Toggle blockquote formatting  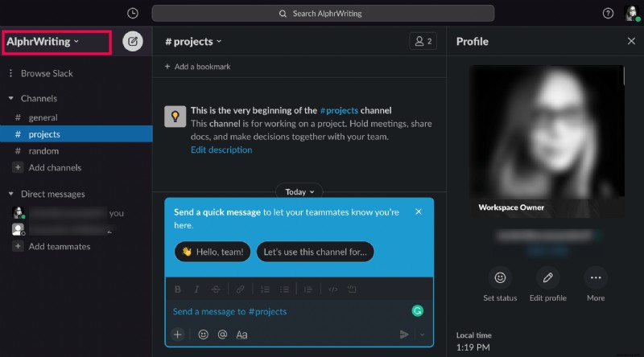[x=308, y=289]
